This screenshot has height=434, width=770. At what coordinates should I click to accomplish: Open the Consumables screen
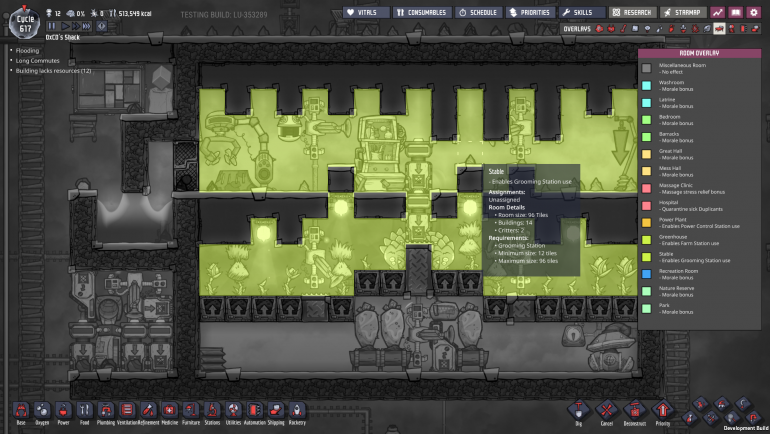(x=423, y=12)
